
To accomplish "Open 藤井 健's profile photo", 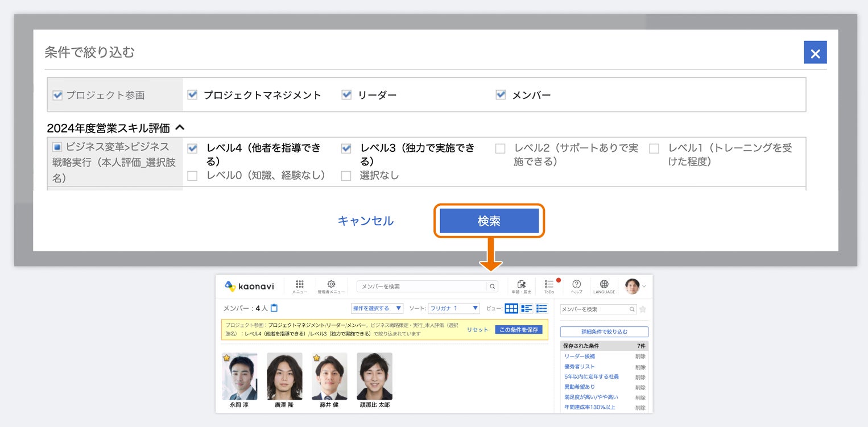I will (x=329, y=376).
